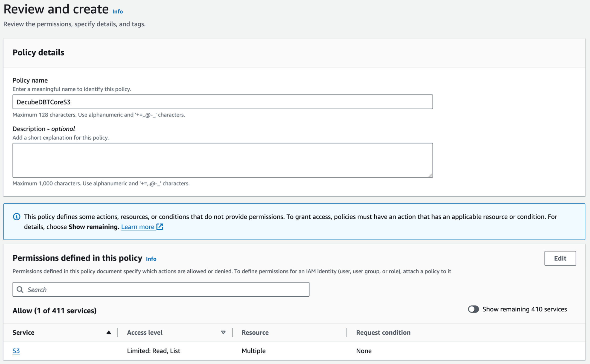Viewport: 590px width, 364px height.
Task: Click the Resource column header
Action: tap(255, 332)
